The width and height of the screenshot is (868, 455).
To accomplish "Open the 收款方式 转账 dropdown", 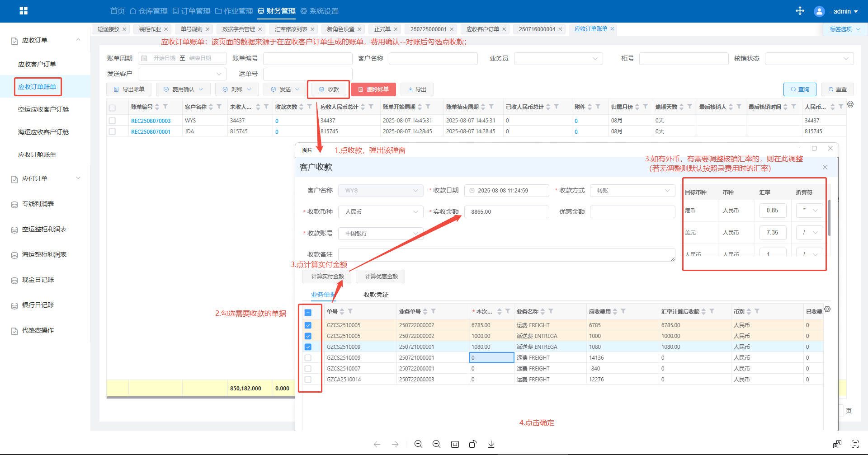I will tap(632, 191).
